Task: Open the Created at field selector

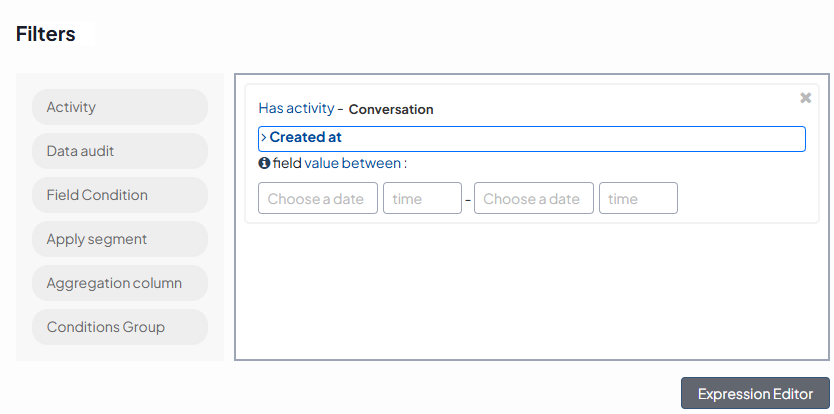Action: 532,138
